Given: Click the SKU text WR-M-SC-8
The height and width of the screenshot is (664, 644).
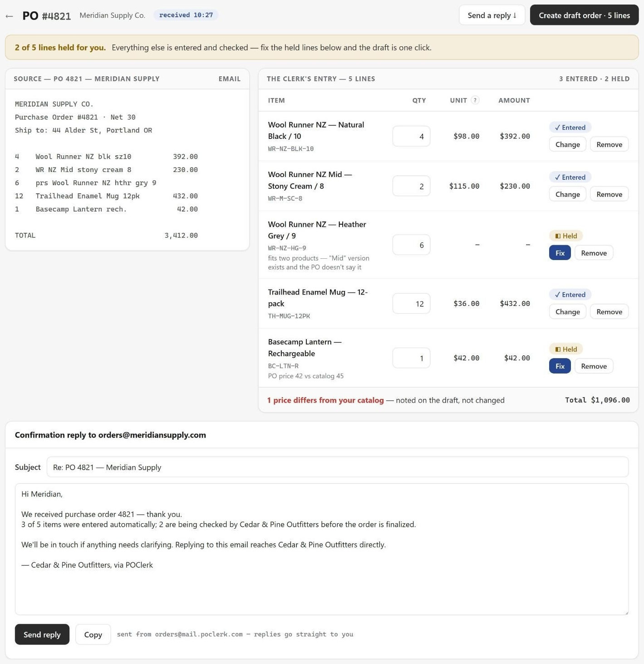Looking at the screenshot, I should click(285, 198).
